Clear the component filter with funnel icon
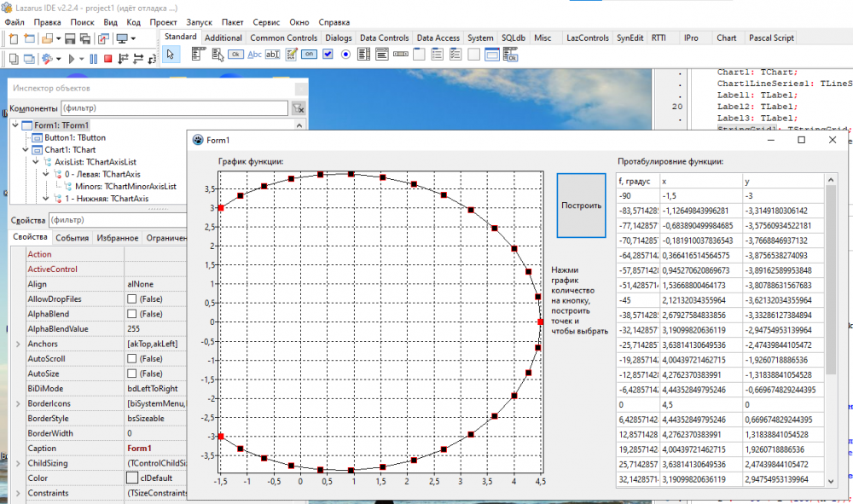This screenshot has width=853, height=504. coord(298,108)
